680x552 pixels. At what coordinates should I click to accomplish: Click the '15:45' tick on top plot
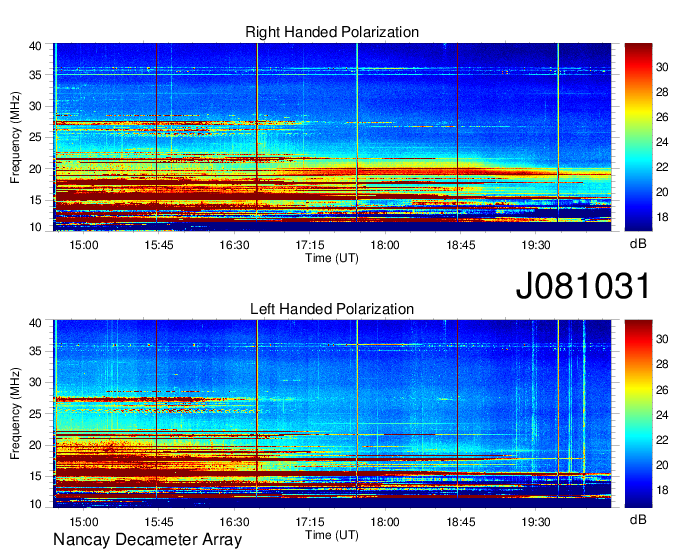159,245
